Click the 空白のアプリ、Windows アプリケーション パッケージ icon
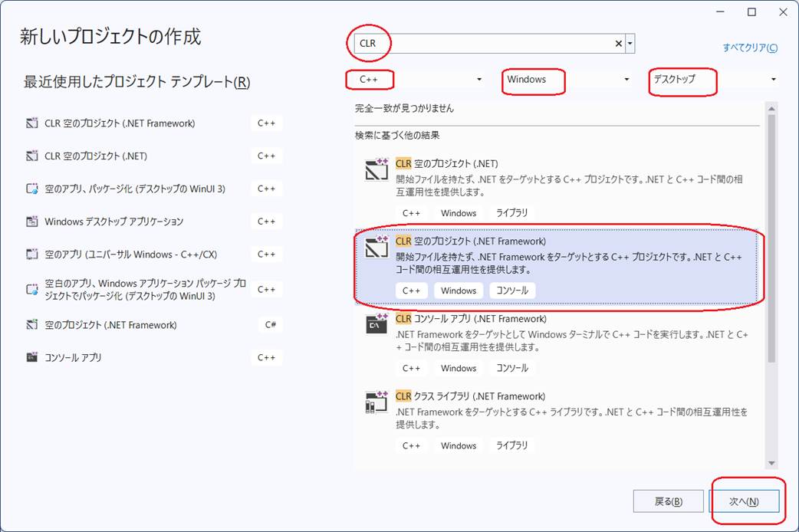 (32, 290)
